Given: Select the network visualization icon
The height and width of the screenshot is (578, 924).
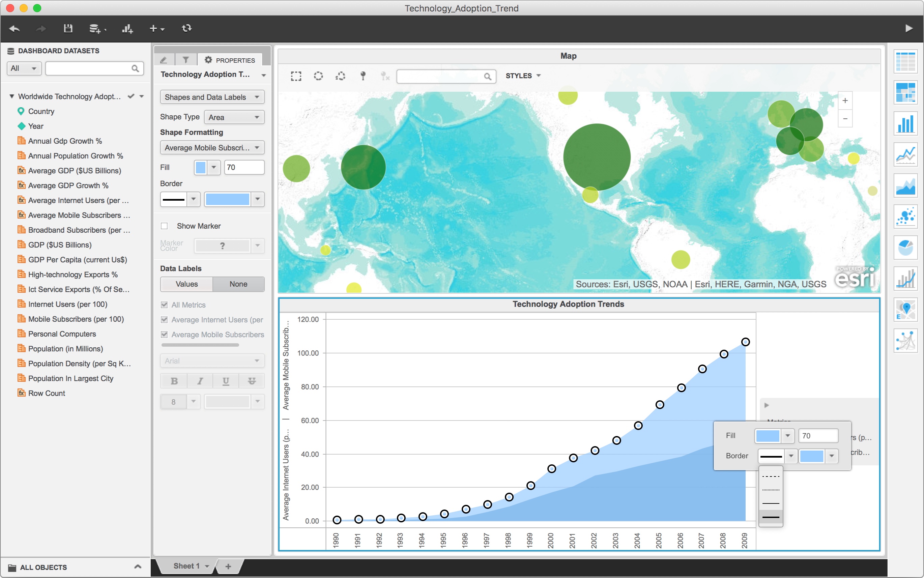Looking at the screenshot, I should point(905,340).
